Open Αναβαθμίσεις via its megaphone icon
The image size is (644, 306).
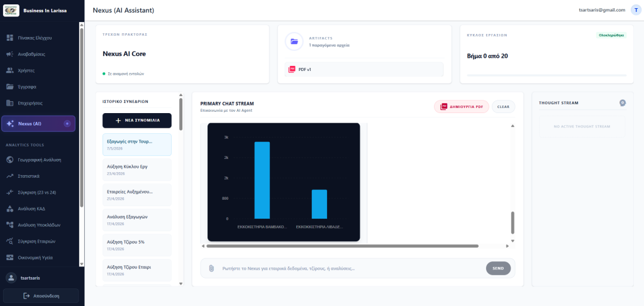10,54
